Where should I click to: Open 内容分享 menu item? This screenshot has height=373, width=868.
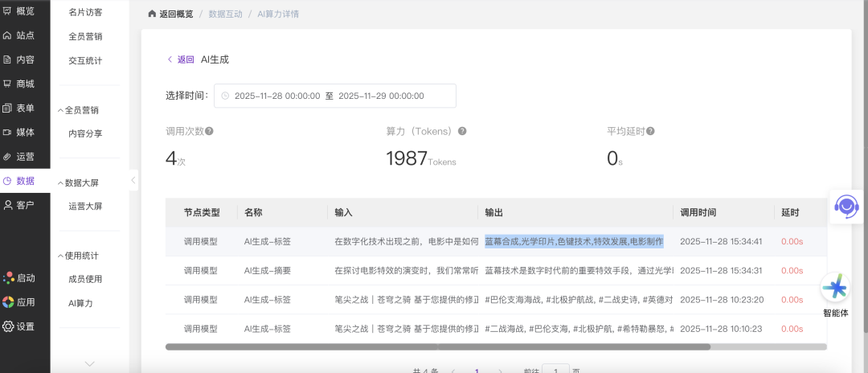(85, 133)
